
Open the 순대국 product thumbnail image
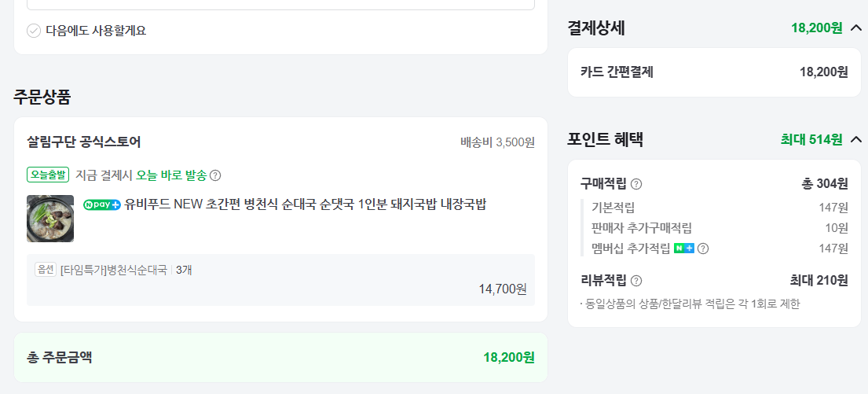pos(50,219)
